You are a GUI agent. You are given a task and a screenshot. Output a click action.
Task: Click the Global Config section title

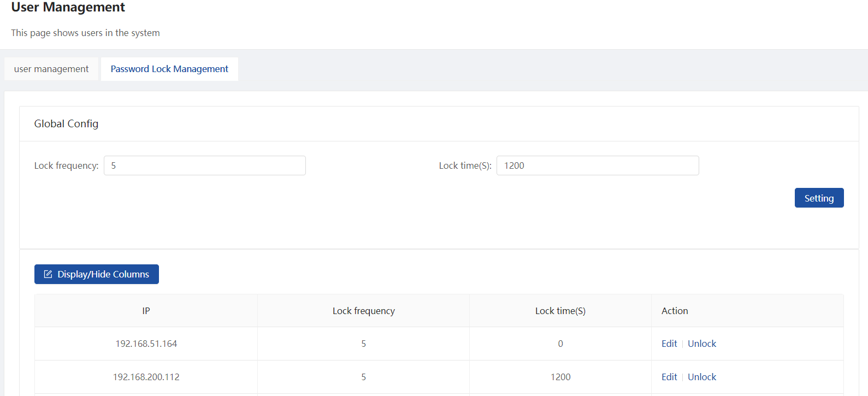(66, 123)
